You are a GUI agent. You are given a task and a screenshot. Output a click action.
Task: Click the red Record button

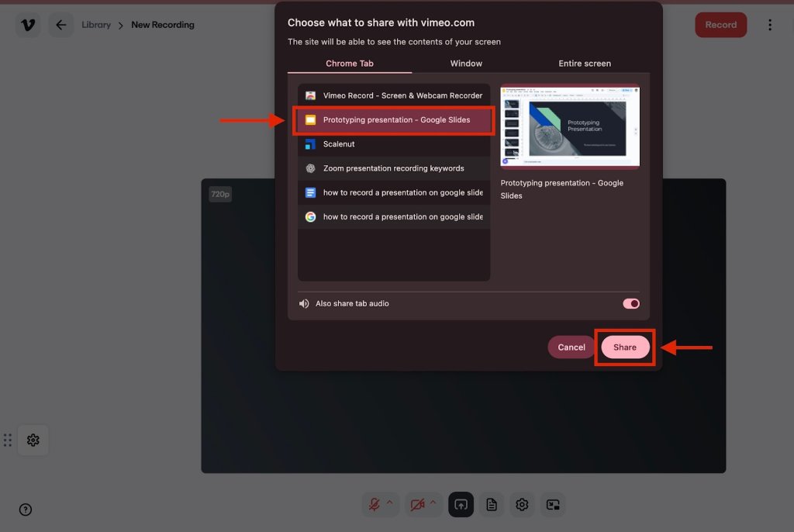click(720, 25)
